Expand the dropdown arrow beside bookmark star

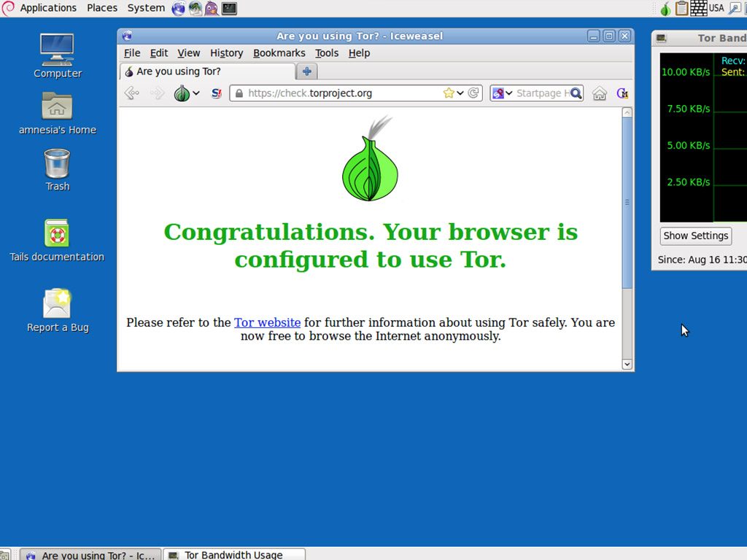(460, 93)
